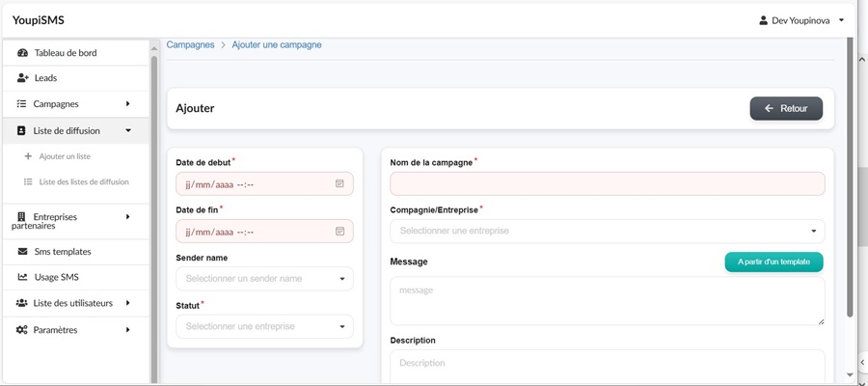The image size is (868, 386).
Task: Expand the Liste des utilisateurs submenu arrow
Action: coord(128,303)
